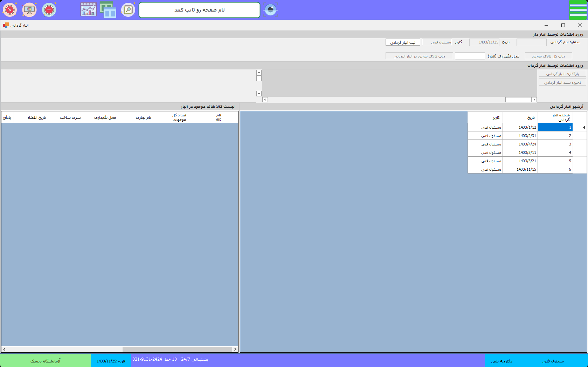Image resolution: width=588 pixels, height=367 pixels.
Task: Click the eye scan icon beside search box
Action: pyautogui.click(x=270, y=10)
